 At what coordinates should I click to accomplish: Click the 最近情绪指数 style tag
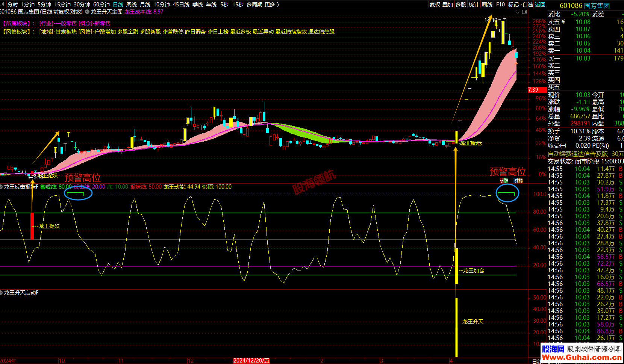pyautogui.click(x=291, y=32)
